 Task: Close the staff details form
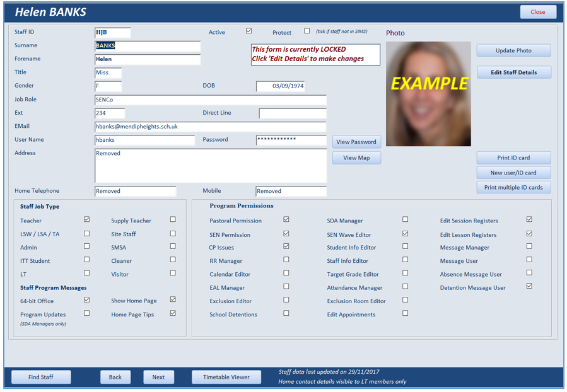[x=538, y=12]
